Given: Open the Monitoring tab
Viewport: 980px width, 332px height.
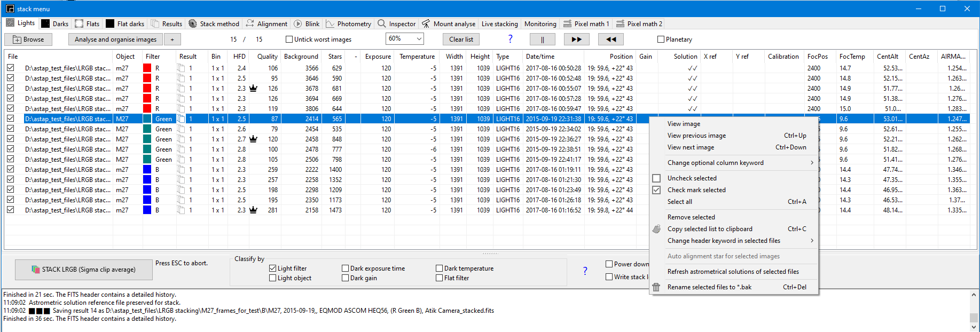Looking at the screenshot, I should [x=540, y=23].
